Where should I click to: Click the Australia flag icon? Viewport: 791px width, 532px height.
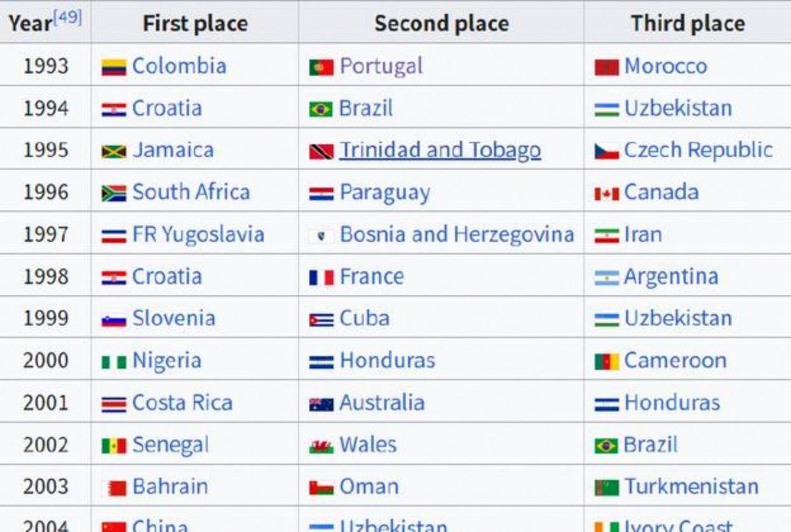[321, 404]
